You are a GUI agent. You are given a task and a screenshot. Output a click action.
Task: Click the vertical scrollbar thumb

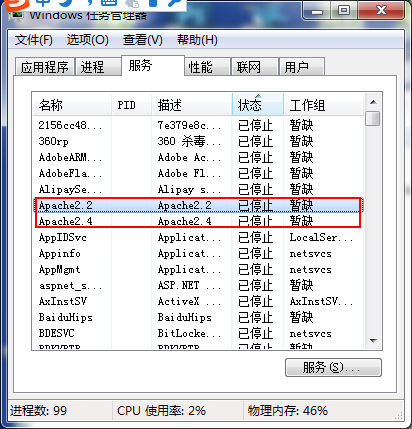[x=373, y=118]
